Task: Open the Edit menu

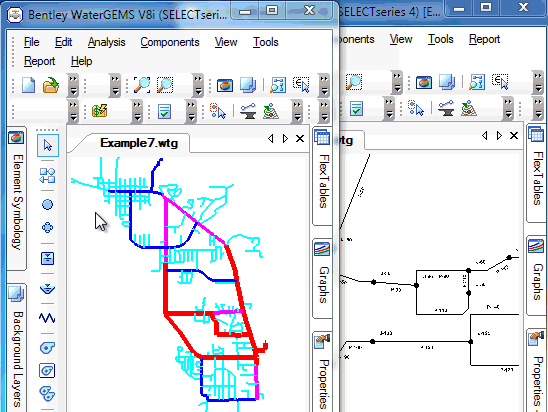Action: [63, 42]
